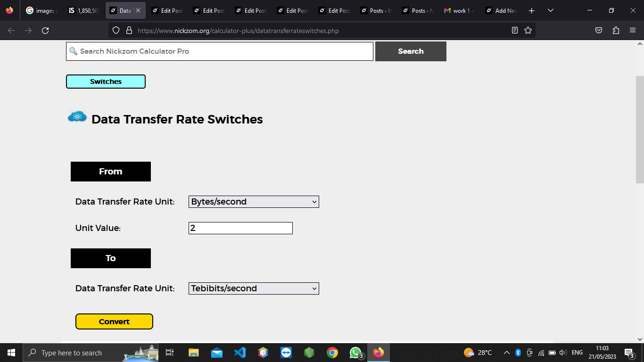Image resolution: width=644 pixels, height=362 pixels.
Task: List all tabs with the chevron button
Action: pos(551,10)
